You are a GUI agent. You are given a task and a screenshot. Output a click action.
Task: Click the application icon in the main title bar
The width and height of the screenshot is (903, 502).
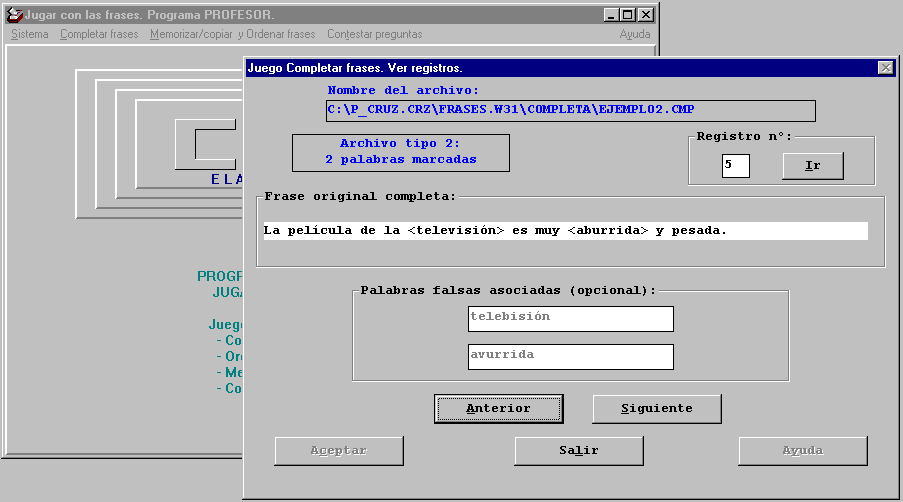14,15
